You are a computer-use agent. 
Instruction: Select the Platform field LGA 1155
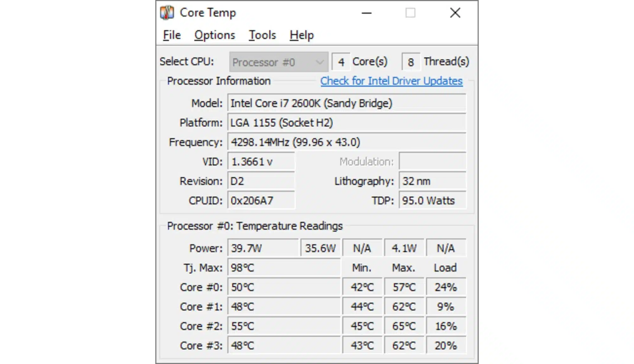pyautogui.click(x=346, y=123)
